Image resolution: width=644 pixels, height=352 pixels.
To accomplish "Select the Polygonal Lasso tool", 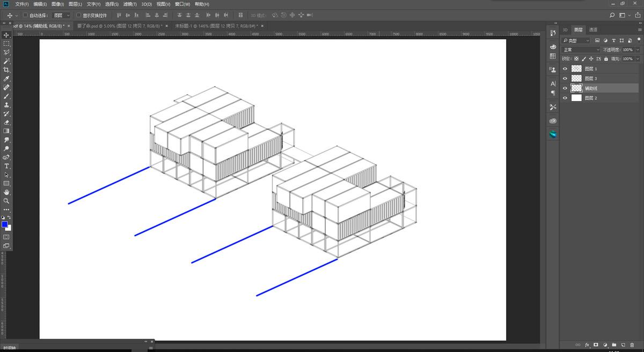I will click(x=6, y=52).
